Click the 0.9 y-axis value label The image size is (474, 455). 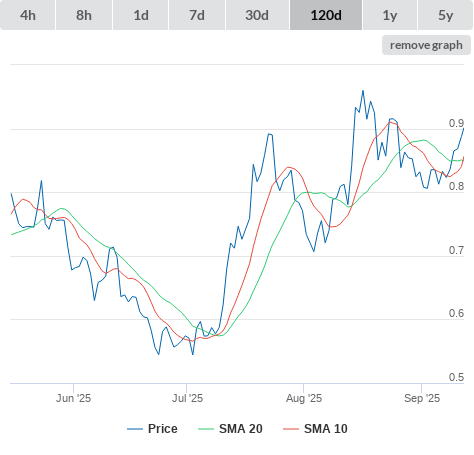(x=456, y=123)
